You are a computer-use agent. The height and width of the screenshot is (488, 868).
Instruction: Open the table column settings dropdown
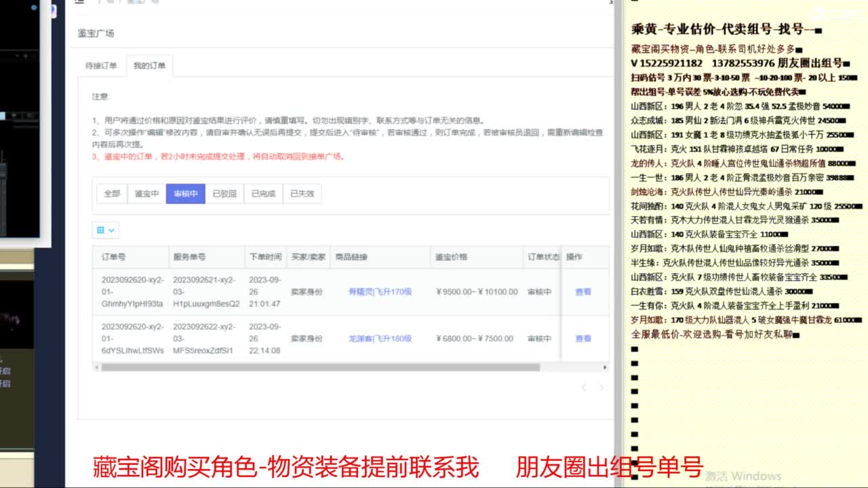coord(105,230)
